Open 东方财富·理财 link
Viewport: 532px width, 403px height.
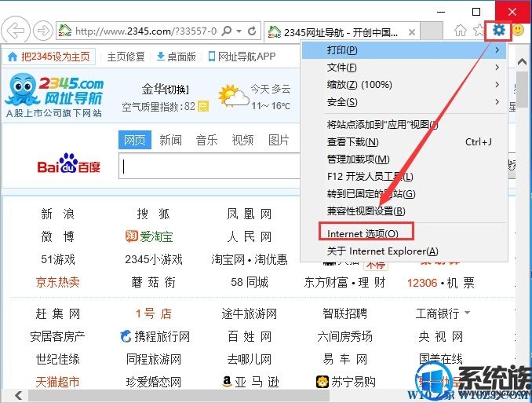tap(345, 282)
